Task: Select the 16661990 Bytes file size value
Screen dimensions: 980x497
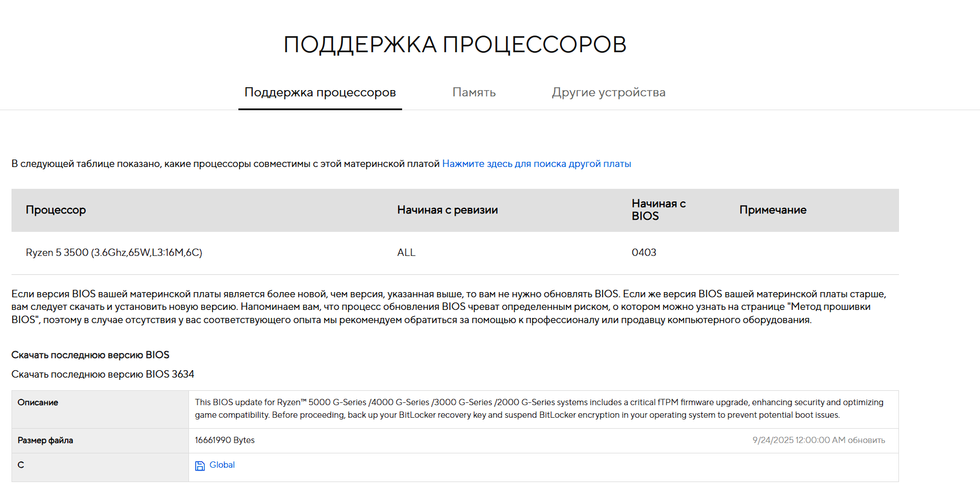Action: [225, 440]
